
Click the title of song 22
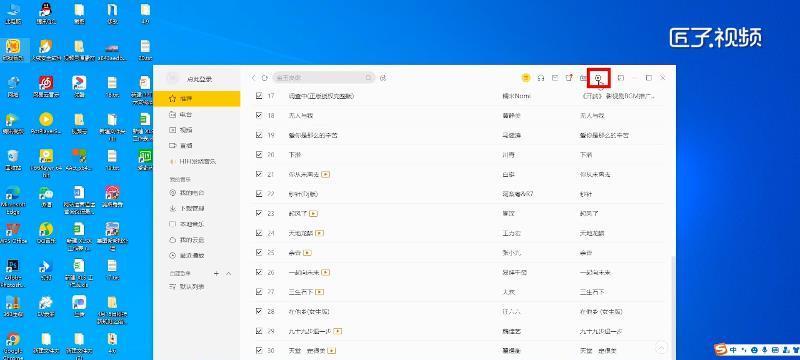[303, 194]
